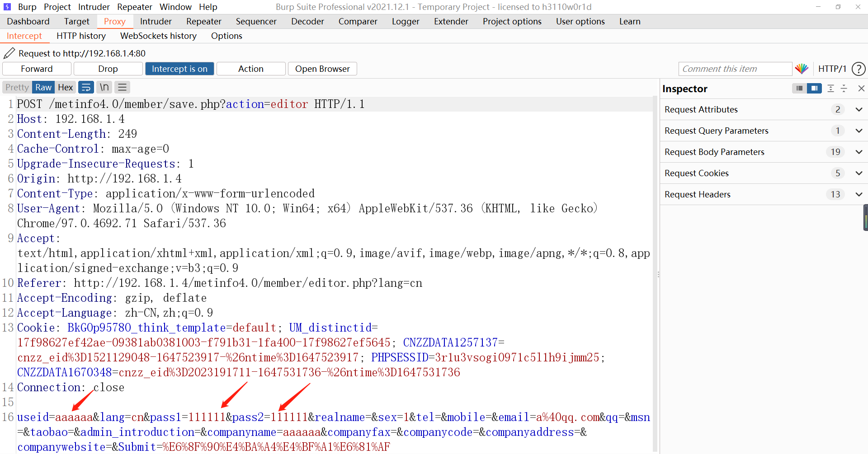This screenshot has height=454, width=868.
Task: Click the expand all sections icon in Inspector
Action: click(830, 89)
